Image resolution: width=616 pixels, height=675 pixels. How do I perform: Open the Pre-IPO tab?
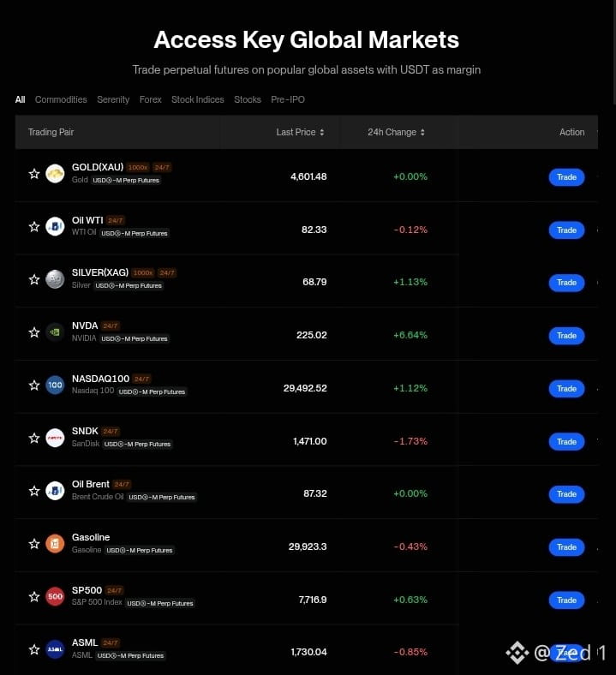pyautogui.click(x=288, y=99)
